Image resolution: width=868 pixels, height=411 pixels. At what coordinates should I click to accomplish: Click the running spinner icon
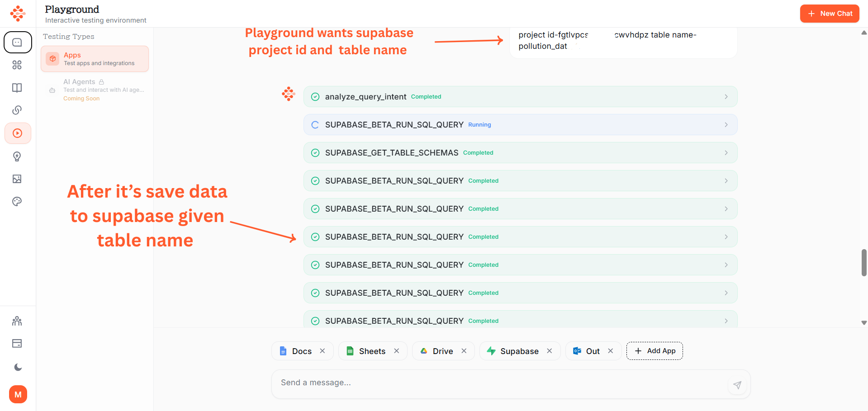pyautogui.click(x=315, y=125)
